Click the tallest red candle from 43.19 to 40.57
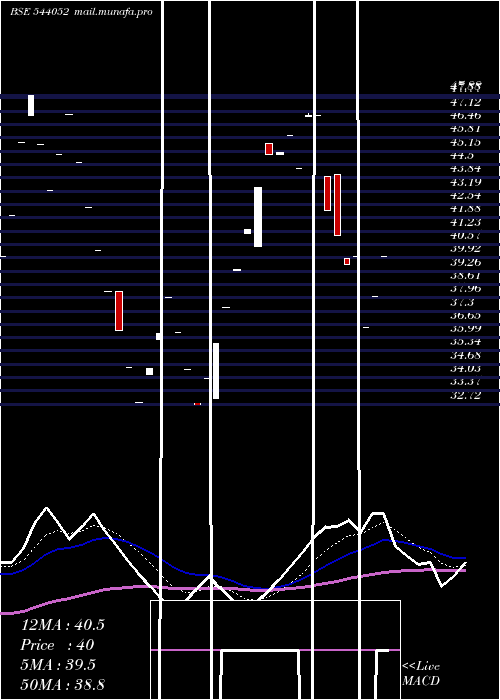Screen dimensions: 500x700 tap(338, 205)
